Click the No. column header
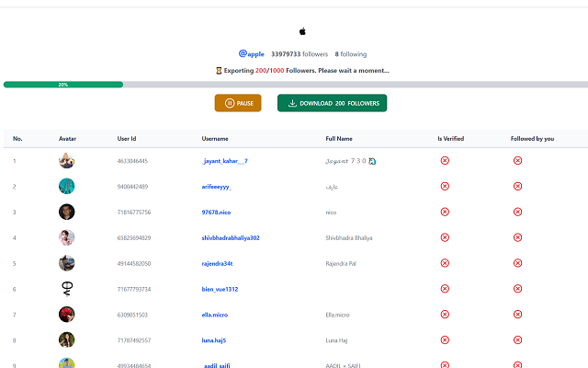Screen dimensions: 588x368 (x=17, y=139)
